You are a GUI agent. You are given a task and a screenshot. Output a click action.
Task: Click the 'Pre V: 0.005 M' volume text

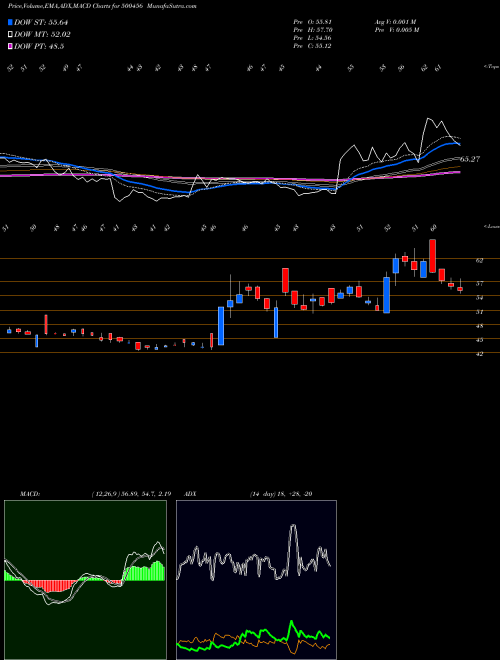click(396, 30)
